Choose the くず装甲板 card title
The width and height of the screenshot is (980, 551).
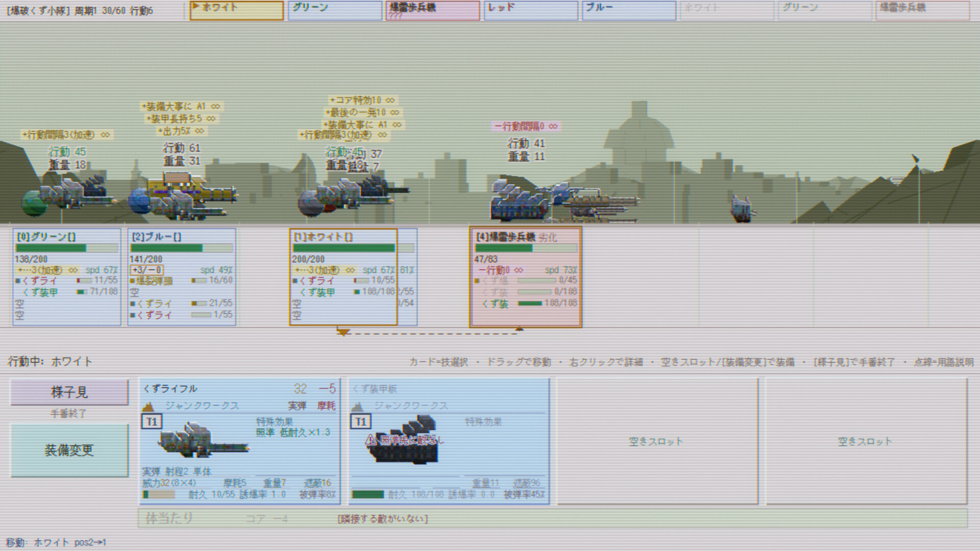[375, 389]
